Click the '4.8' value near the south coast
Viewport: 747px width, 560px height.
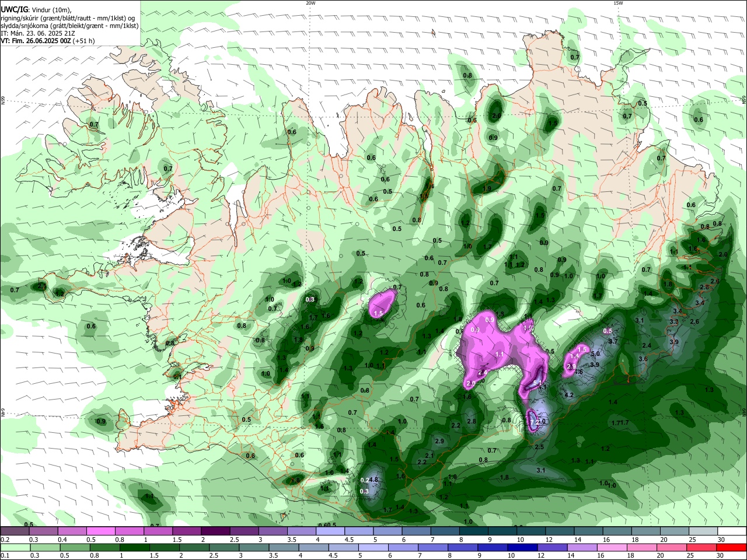pos(374,480)
